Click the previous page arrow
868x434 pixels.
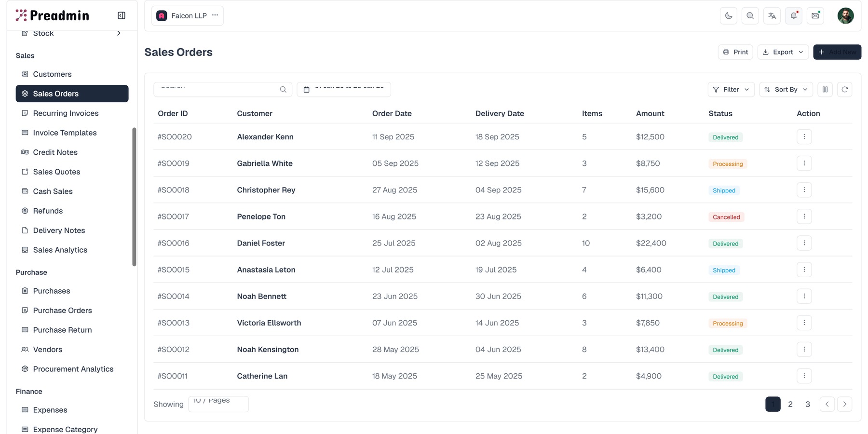pyautogui.click(x=827, y=404)
